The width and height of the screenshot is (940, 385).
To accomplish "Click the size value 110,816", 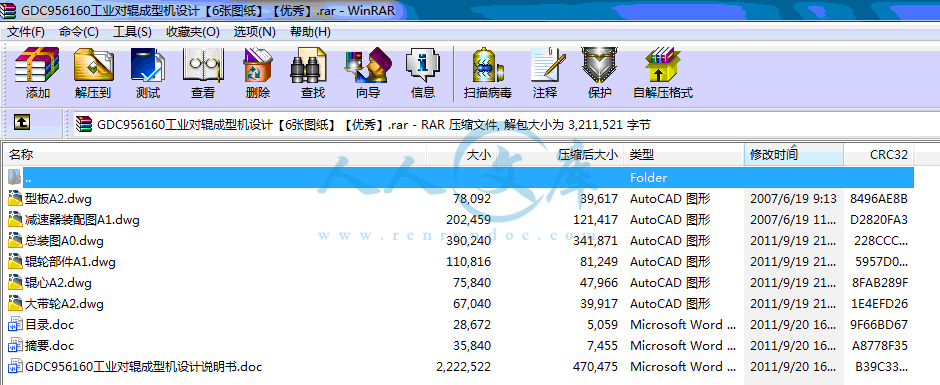I will 468,261.
